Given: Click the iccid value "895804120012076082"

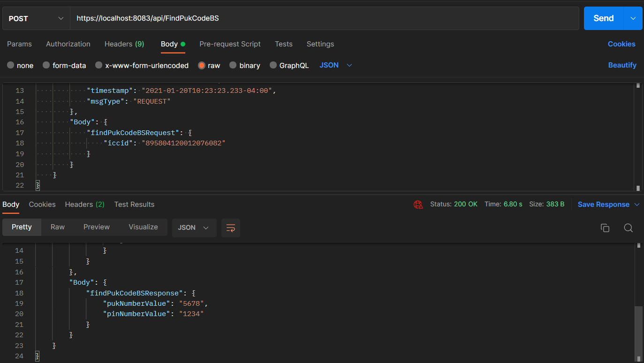Looking at the screenshot, I should [184, 143].
